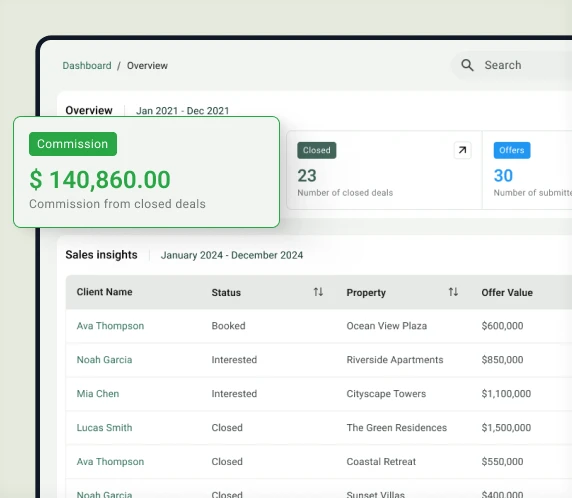572x498 pixels.
Task: Select Riverside Apartments property cell
Action: coord(395,360)
